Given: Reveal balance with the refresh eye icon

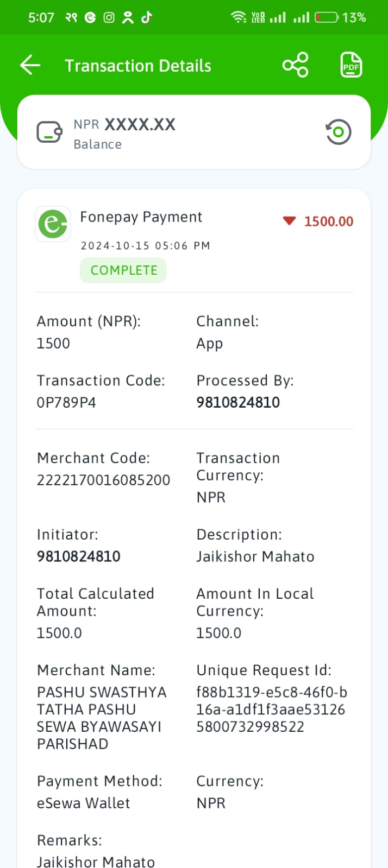Looking at the screenshot, I should (x=339, y=132).
